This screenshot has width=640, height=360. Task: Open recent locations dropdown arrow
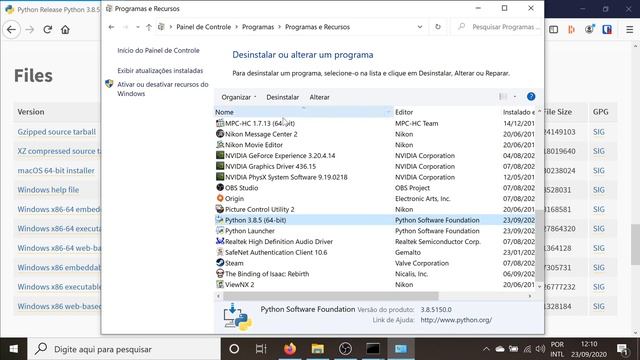[138, 27]
